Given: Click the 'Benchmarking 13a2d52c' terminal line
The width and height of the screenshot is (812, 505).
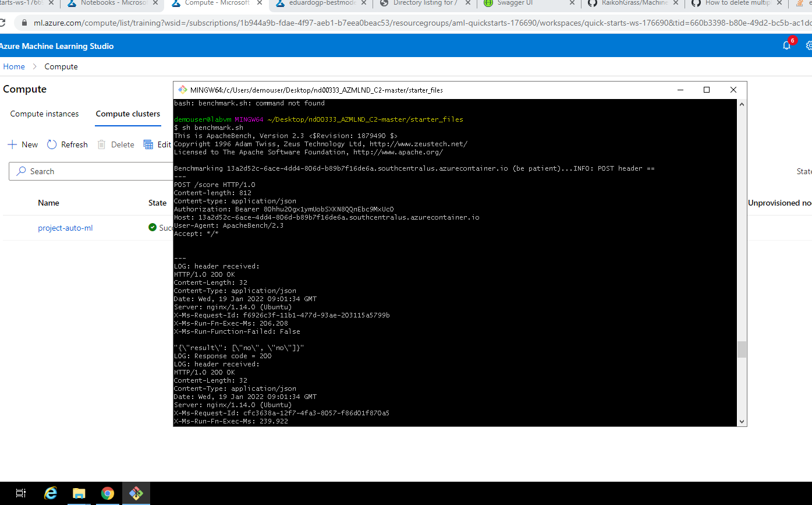Looking at the screenshot, I should coord(414,168).
